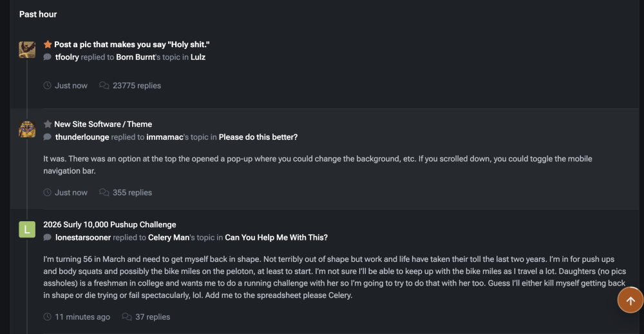This screenshot has height=334, width=644.
Task: Open 2026 Surly 10,000 Pushup Challenge topic
Action: 109,224
